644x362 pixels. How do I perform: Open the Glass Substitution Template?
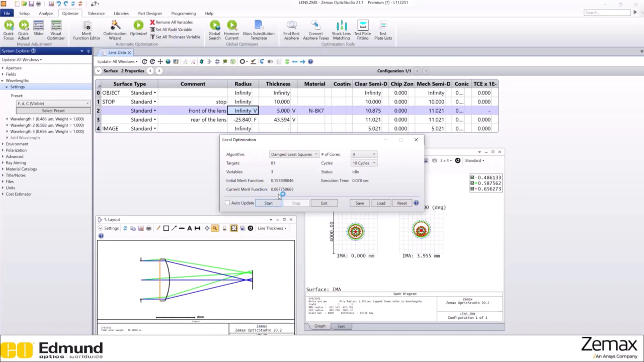[x=259, y=30]
